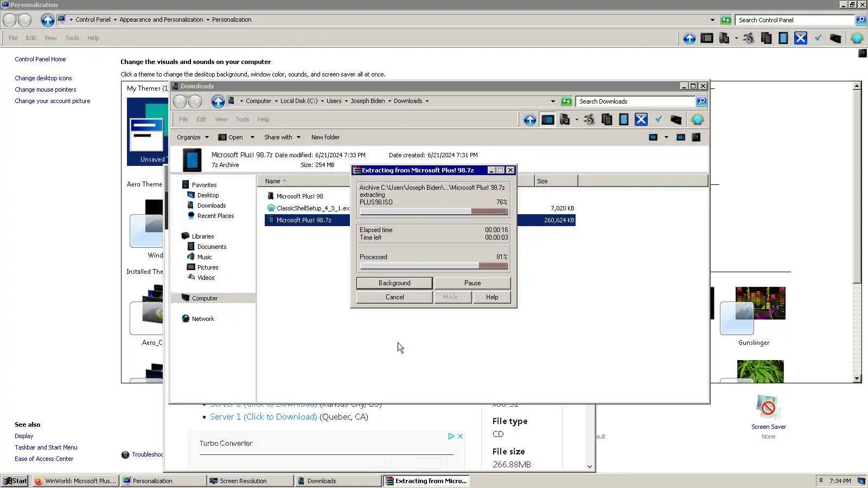Open the Change desktop icons link
868x488 pixels.
(x=43, y=78)
